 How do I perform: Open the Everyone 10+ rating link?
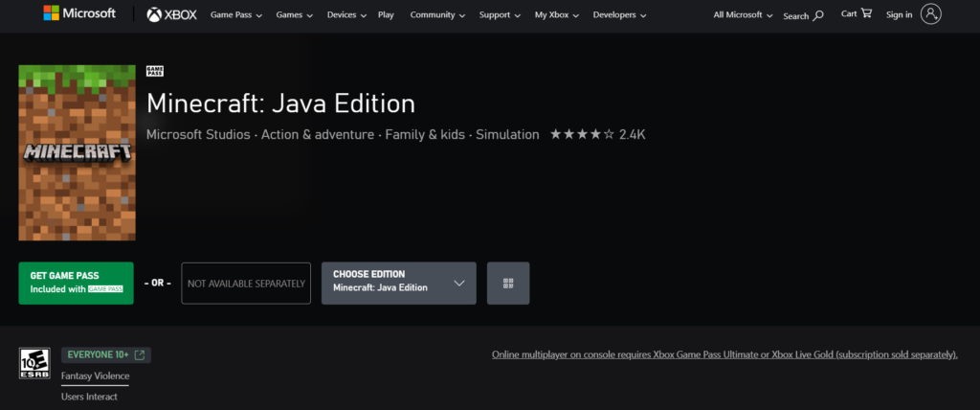[105, 355]
